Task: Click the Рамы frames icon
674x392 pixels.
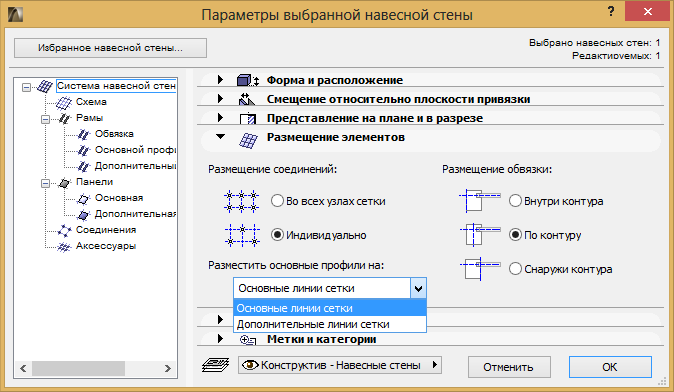Action: [64, 118]
